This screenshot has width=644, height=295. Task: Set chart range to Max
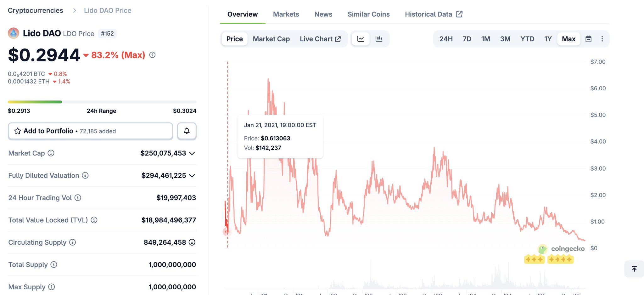click(569, 39)
